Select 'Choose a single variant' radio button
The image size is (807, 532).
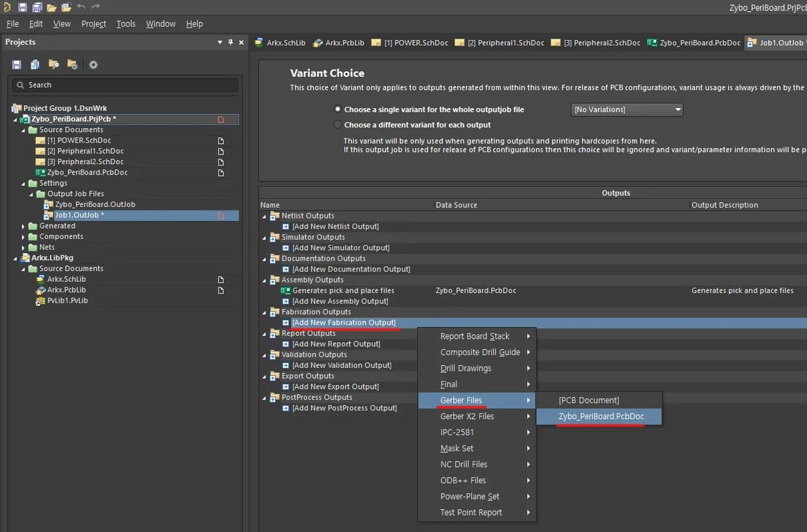338,109
